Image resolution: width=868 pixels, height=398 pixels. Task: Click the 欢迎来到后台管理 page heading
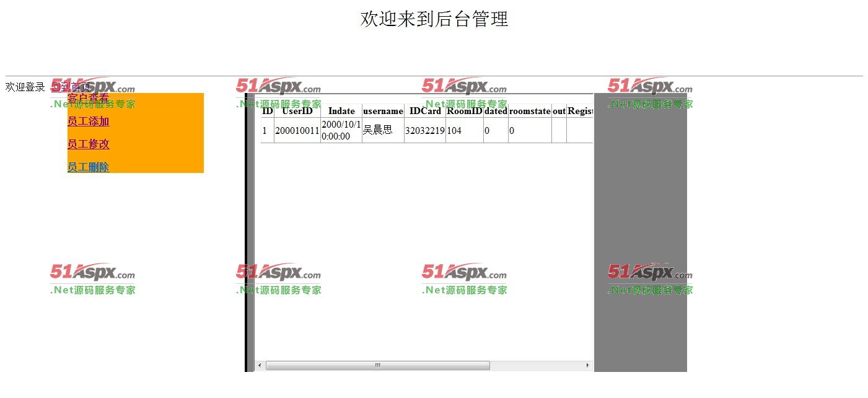click(434, 19)
